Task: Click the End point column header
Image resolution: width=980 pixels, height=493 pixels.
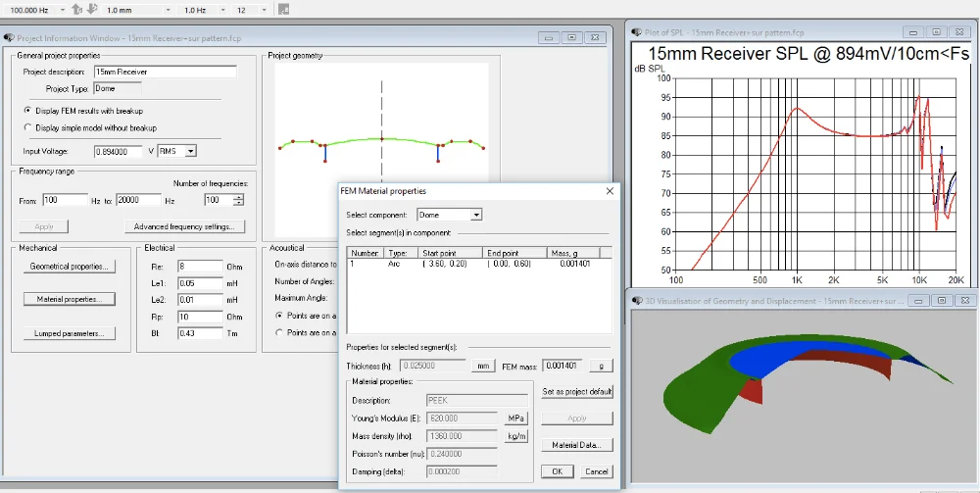Action: [514, 253]
